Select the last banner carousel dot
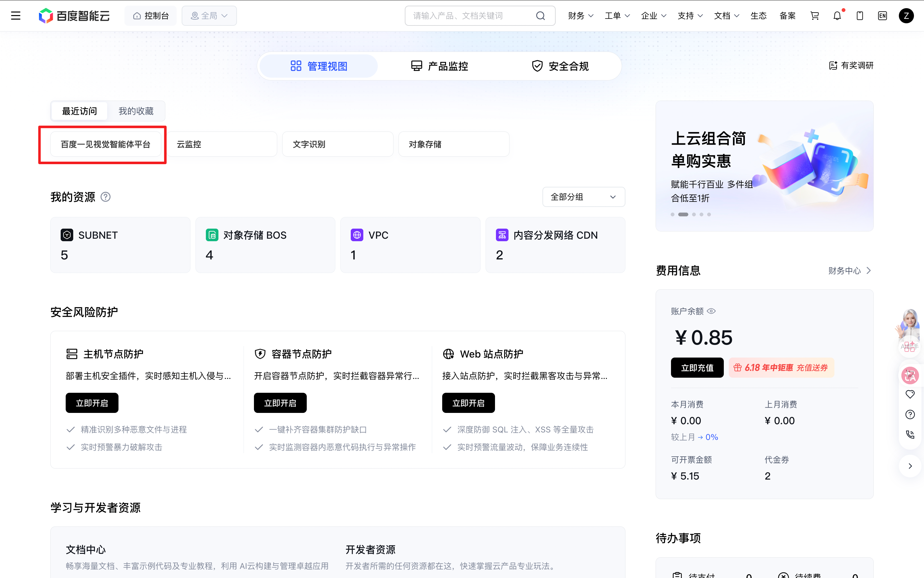Screen dimensions: 924x578 coord(709,214)
